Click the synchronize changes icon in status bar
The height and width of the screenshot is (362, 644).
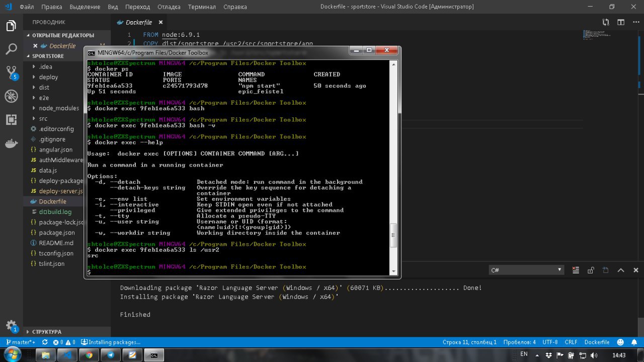click(45, 342)
